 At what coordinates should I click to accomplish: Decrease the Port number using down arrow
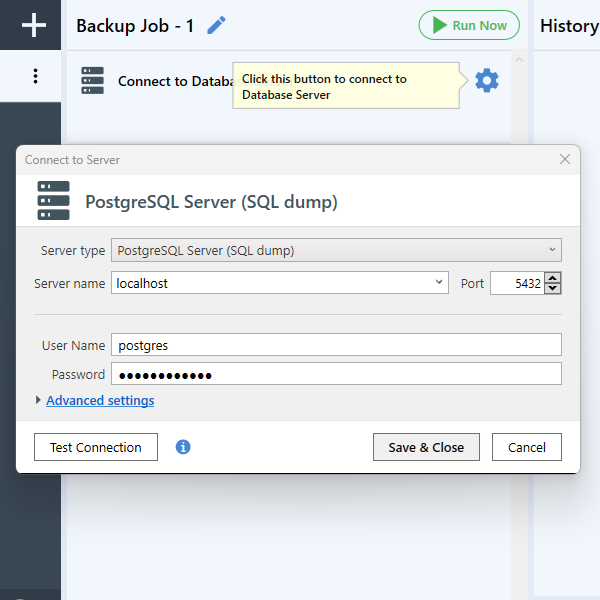click(x=553, y=288)
